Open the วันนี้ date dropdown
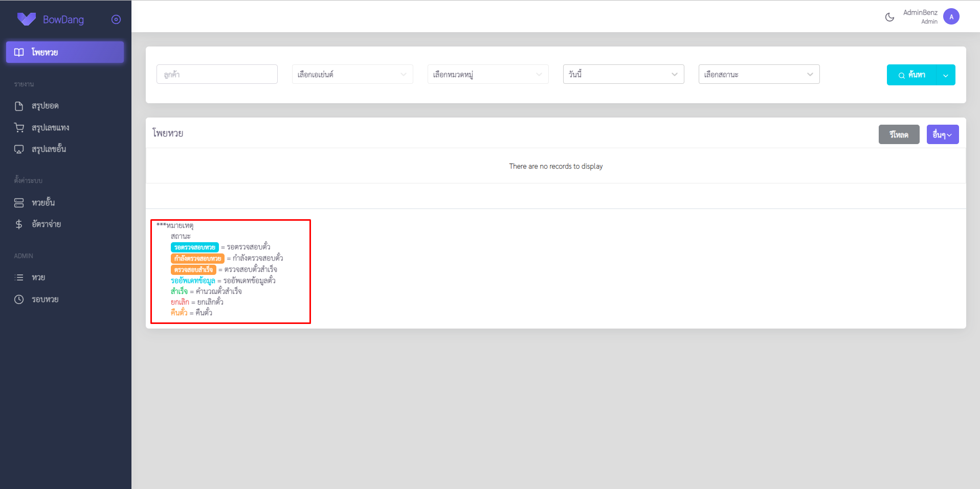 pyautogui.click(x=623, y=74)
